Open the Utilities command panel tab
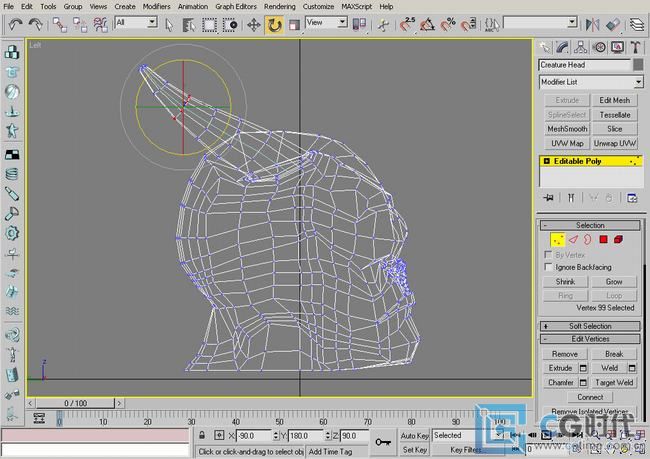650x459 pixels. pyautogui.click(x=635, y=48)
